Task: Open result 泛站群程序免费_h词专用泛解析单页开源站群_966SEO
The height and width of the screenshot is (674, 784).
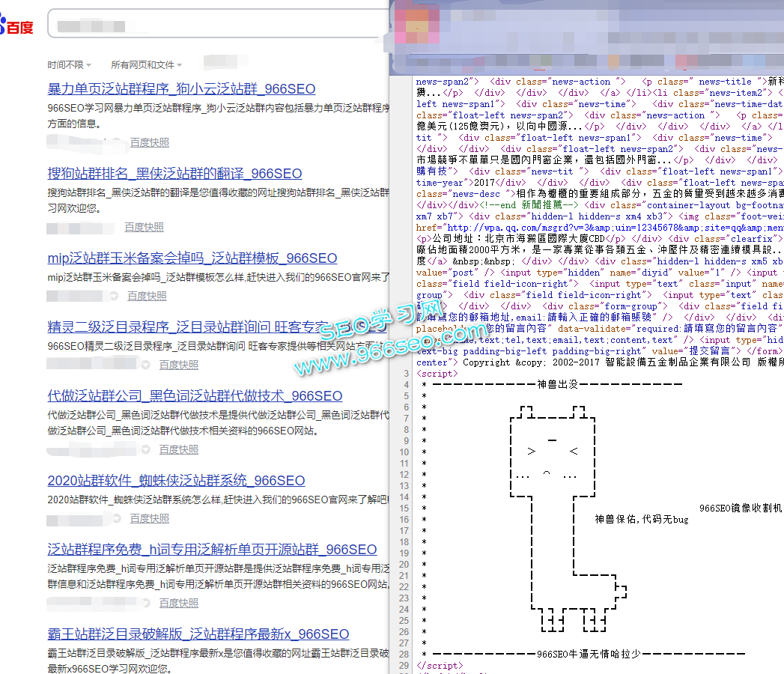Action: (x=212, y=550)
